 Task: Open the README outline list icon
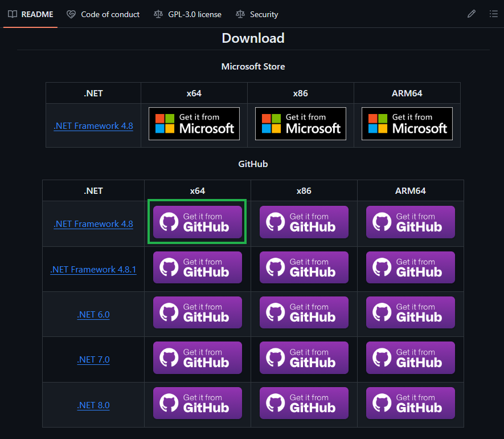pyautogui.click(x=493, y=14)
